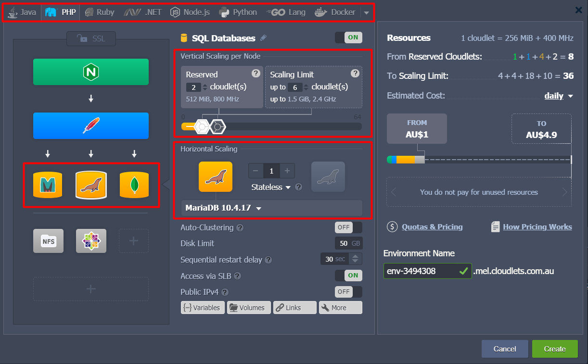Image resolution: width=588 pixels, height=364 pixels.
Task: Click the Environment Name input field
Action: (x=427, y=271)
